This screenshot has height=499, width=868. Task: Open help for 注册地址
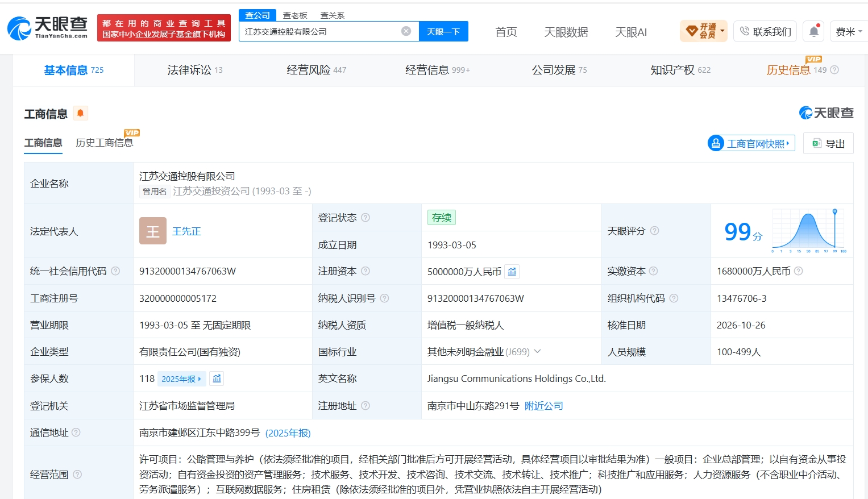[x=366, y=406]
